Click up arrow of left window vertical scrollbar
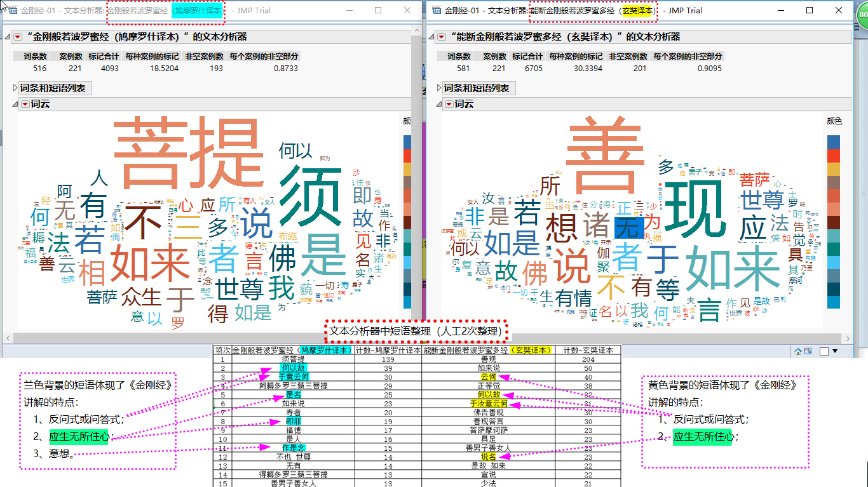 416,32
